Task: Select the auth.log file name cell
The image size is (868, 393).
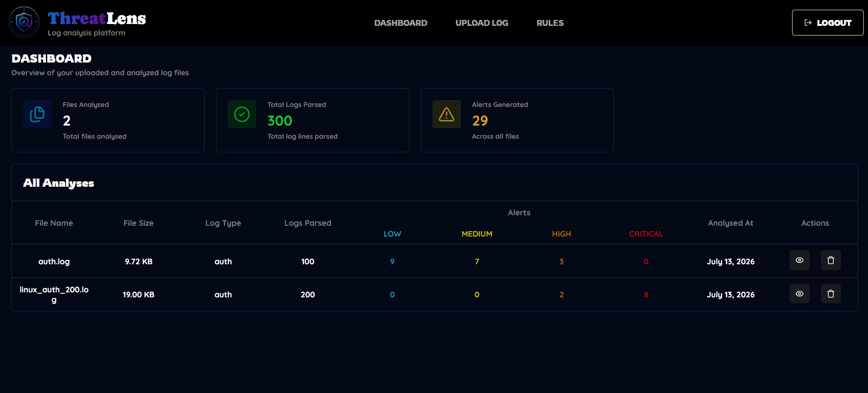Action: pyautogui.click(x=54, y=262)
